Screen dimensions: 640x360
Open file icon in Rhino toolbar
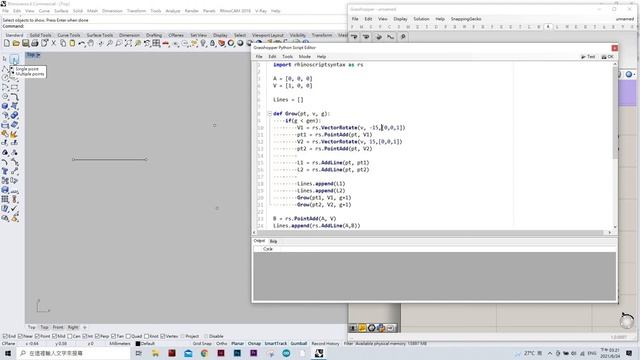coord(16,43)
